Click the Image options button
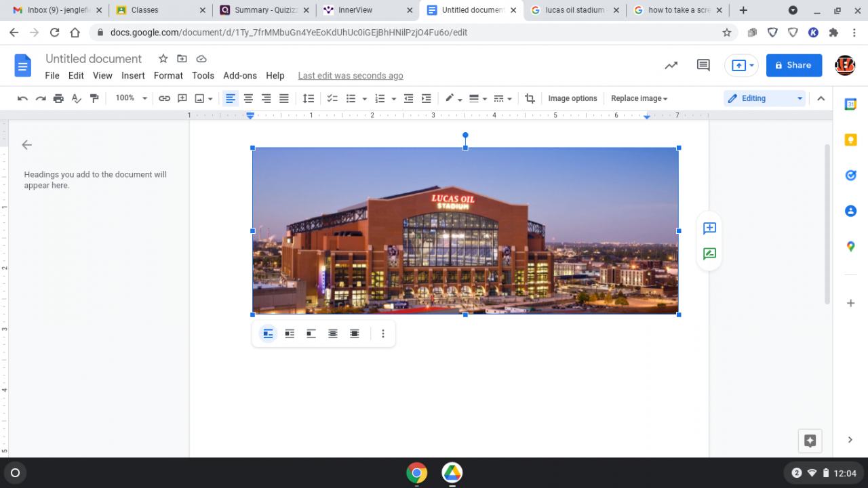 (x=572, y=98)
